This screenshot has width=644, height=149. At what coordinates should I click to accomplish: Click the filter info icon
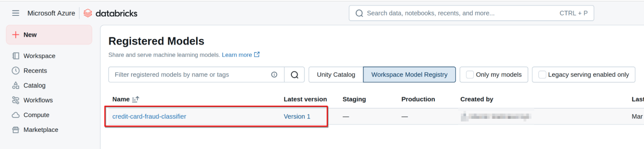click(x=274, y=75)
